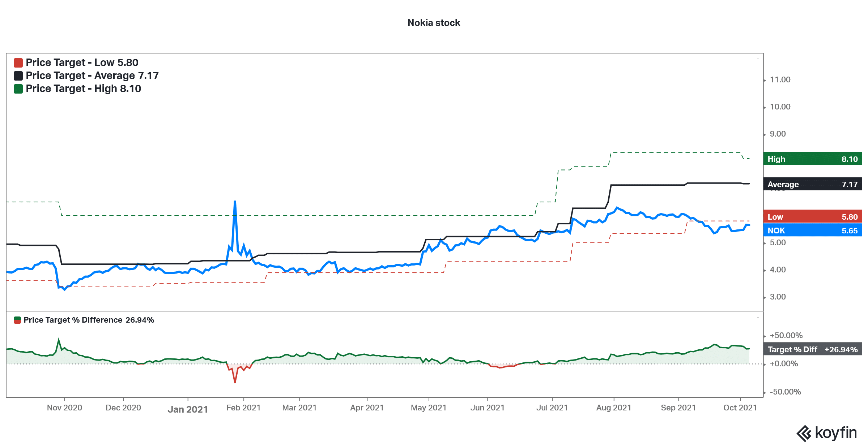868x448 pixels.
Task: Click the Nov 2020 axis label
Action: [x=65, y=408]
